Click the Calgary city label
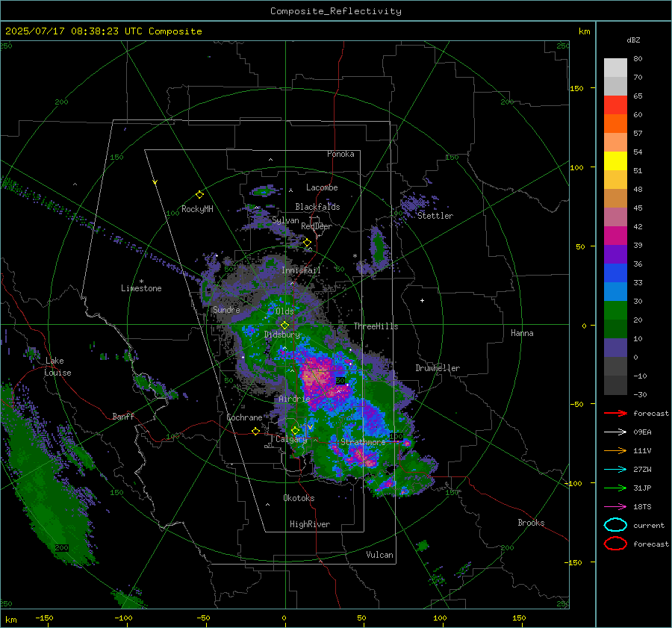The image size is (672, 628). click(x=291, y=439)
